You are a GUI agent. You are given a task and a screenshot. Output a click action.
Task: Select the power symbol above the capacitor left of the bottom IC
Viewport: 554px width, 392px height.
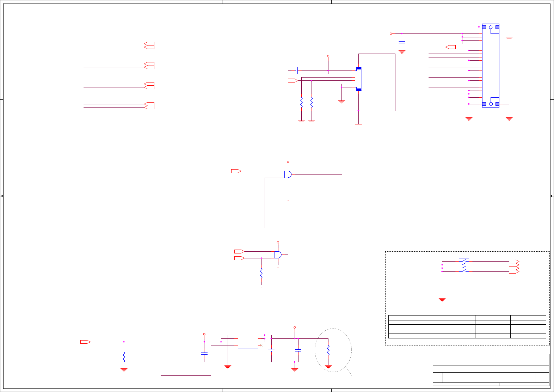coord(204,334)
